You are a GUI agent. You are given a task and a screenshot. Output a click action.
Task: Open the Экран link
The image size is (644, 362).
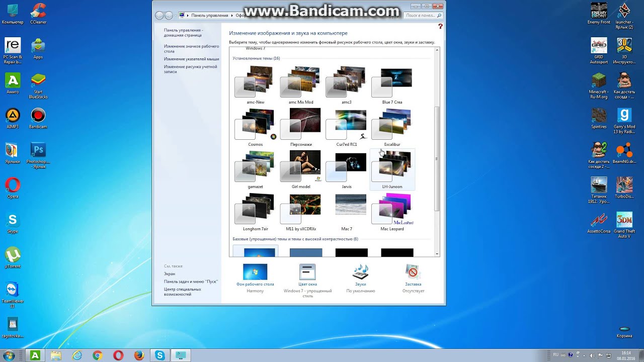click(x=170, y=274)
